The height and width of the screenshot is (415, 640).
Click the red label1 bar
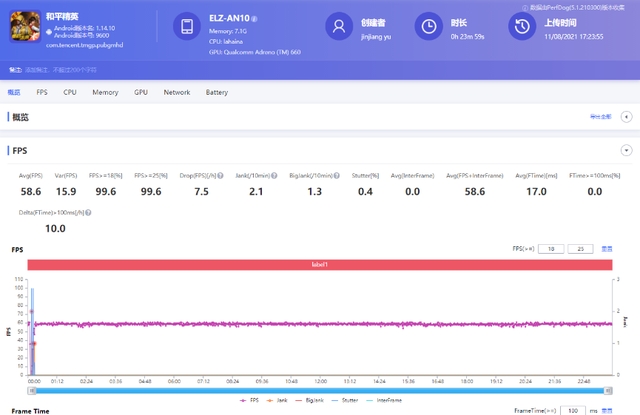tap(320, 265)
